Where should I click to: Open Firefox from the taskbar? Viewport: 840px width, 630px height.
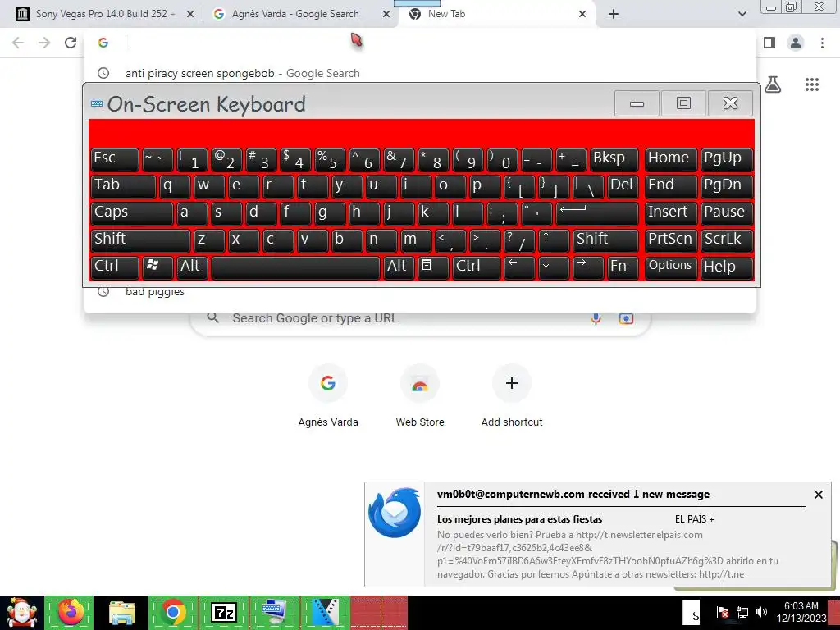click(x=70, y=612)
